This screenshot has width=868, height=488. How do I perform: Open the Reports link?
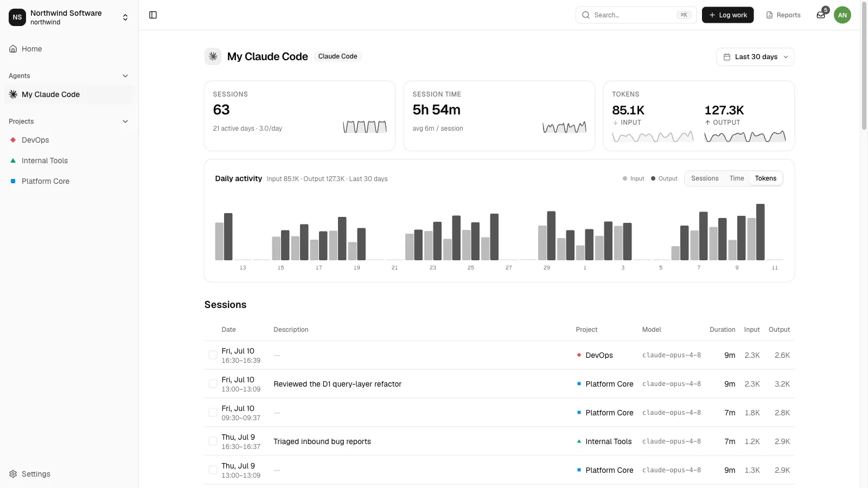(783, 15)
